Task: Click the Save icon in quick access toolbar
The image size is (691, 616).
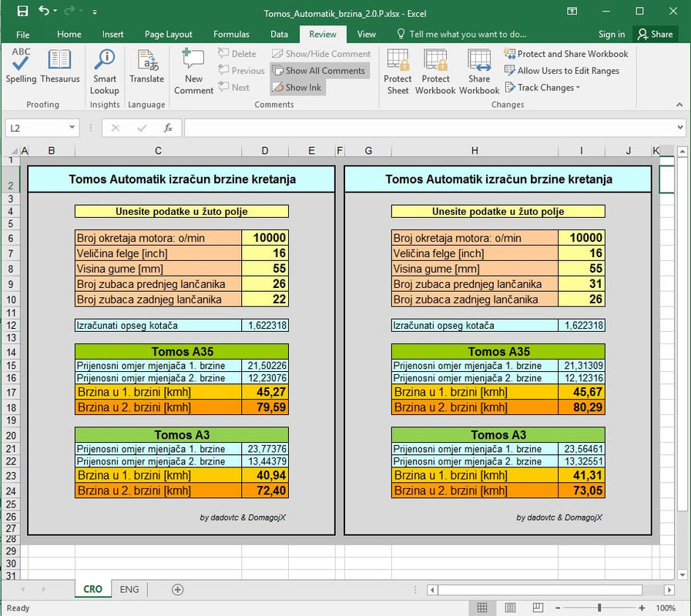Action: click(22, 12)
